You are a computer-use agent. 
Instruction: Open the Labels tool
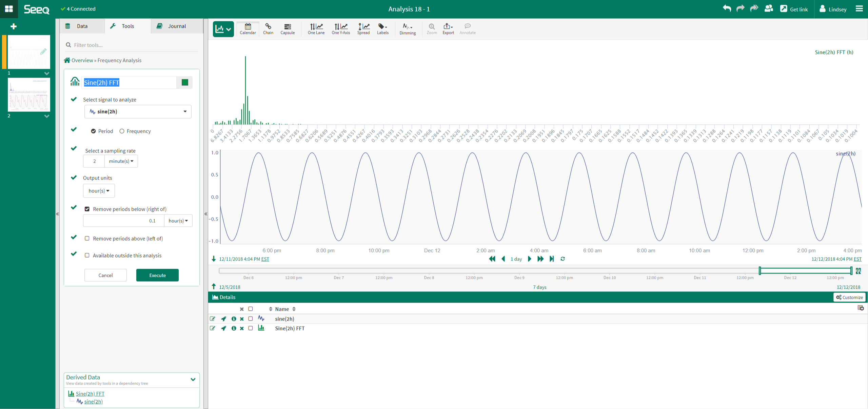tap(382, 29)
